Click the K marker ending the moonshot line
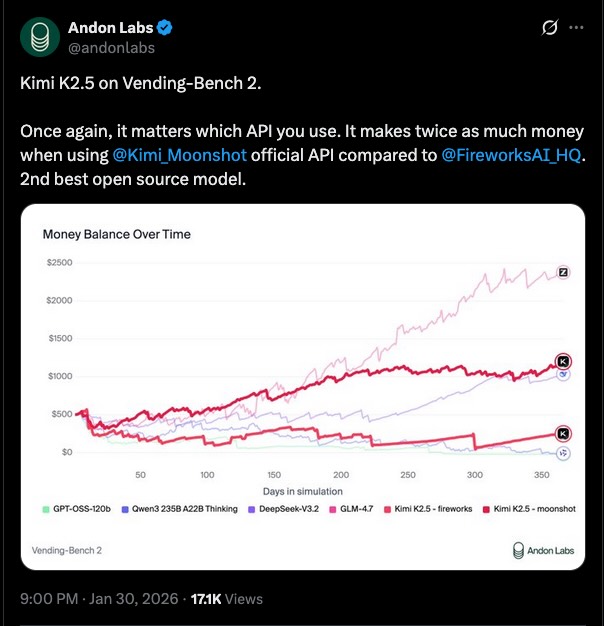604x626 pixels. pos(563,361)
